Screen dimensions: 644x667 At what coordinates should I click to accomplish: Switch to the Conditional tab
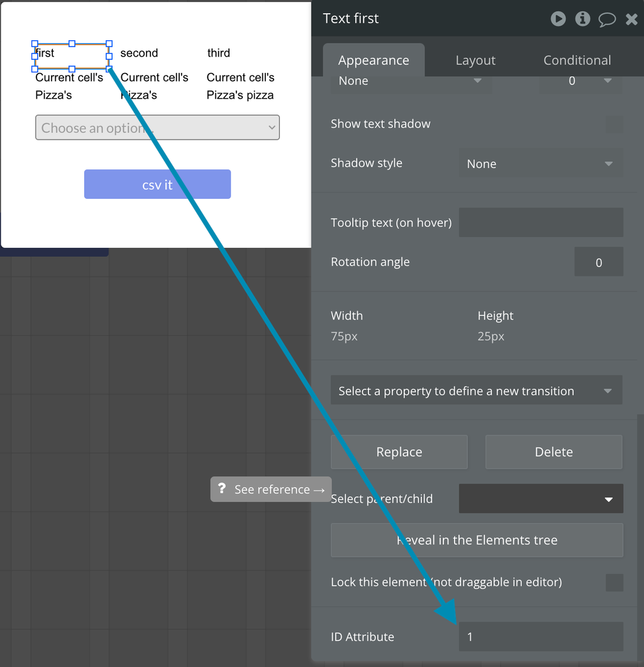(577, 60)
